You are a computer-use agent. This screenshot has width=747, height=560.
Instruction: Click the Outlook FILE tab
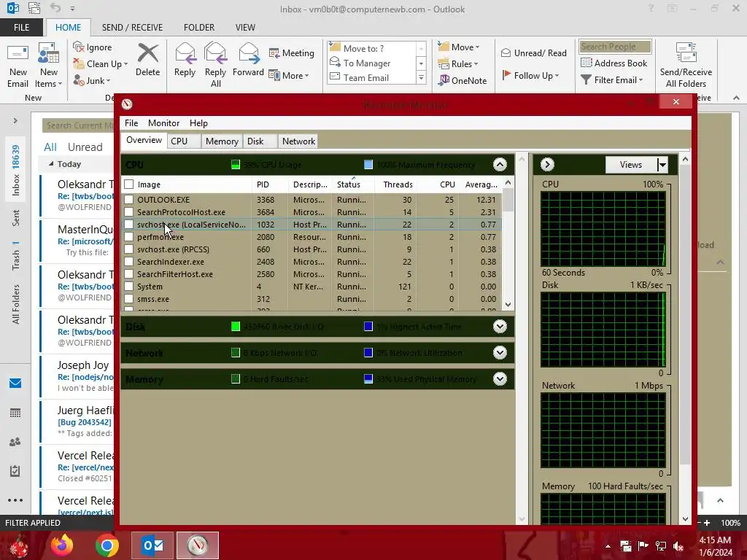[21, 28]
